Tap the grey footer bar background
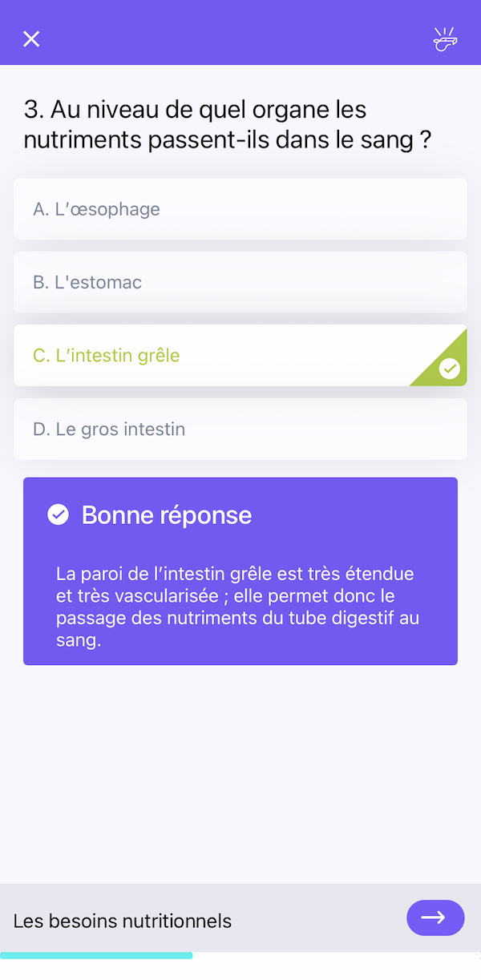Image resolution: width=481 pixels, height=980 pixels. [x=321, y=905]
